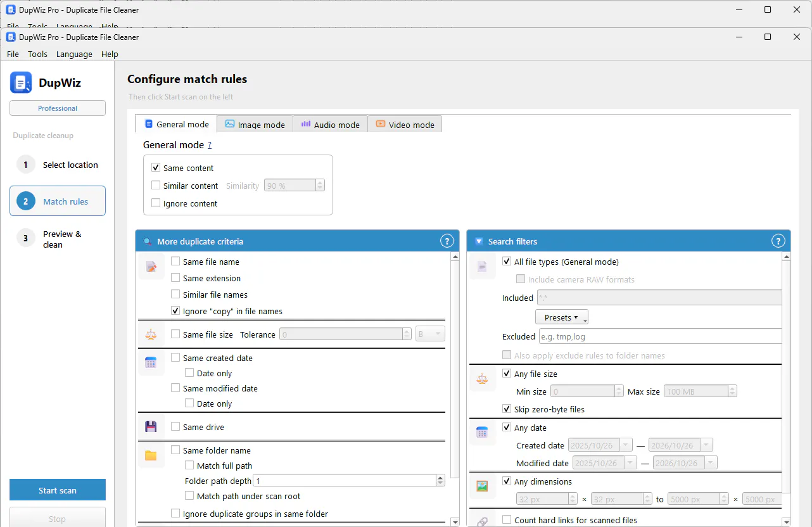
Task: Click the file name criteria icon
Action: (x=151, y=267)
